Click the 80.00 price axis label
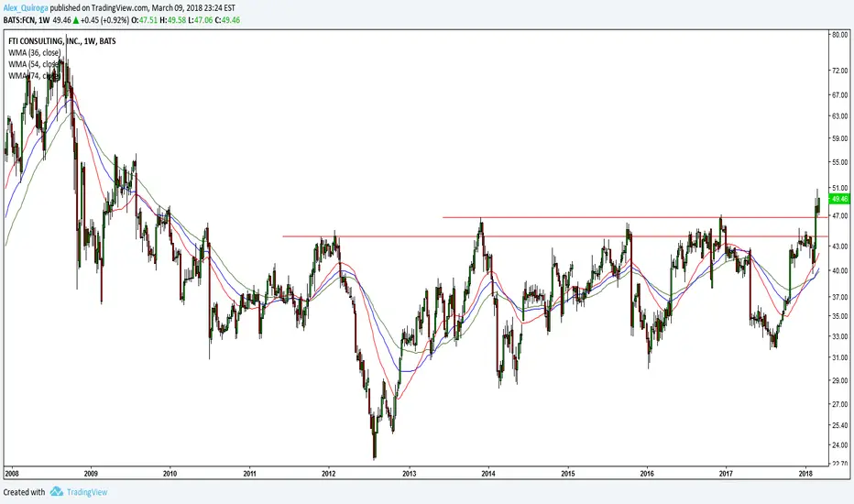The image size is (854, 504). 840,35
